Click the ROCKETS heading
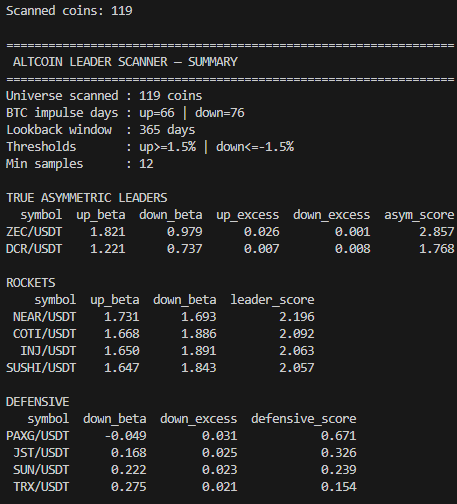The width and height of the screenshot is (457, 504). pos(31,283)
